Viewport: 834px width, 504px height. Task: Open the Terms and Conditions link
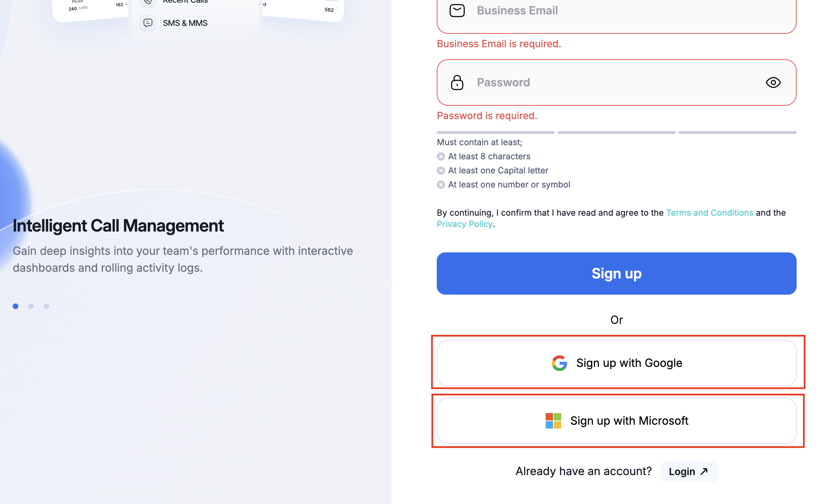710,213
